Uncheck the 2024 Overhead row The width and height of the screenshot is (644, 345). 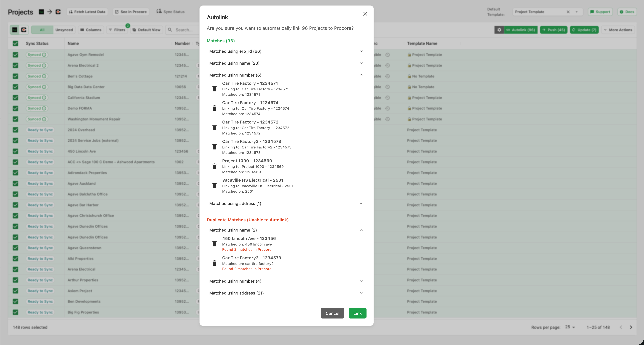click(15, 130)
